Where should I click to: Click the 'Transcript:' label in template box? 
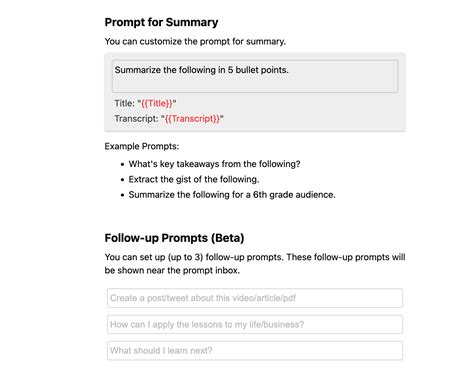[136, 119]
